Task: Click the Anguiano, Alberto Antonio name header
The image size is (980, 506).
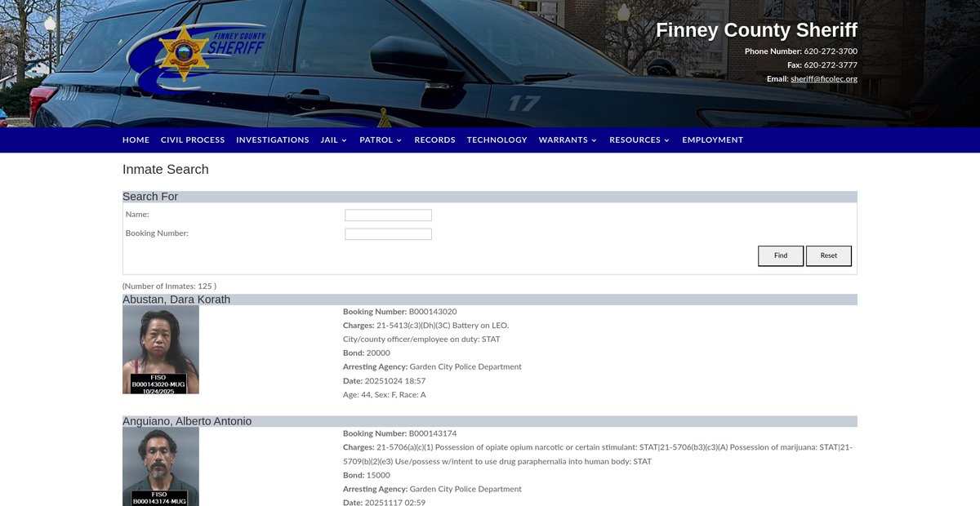Action: 490,421
